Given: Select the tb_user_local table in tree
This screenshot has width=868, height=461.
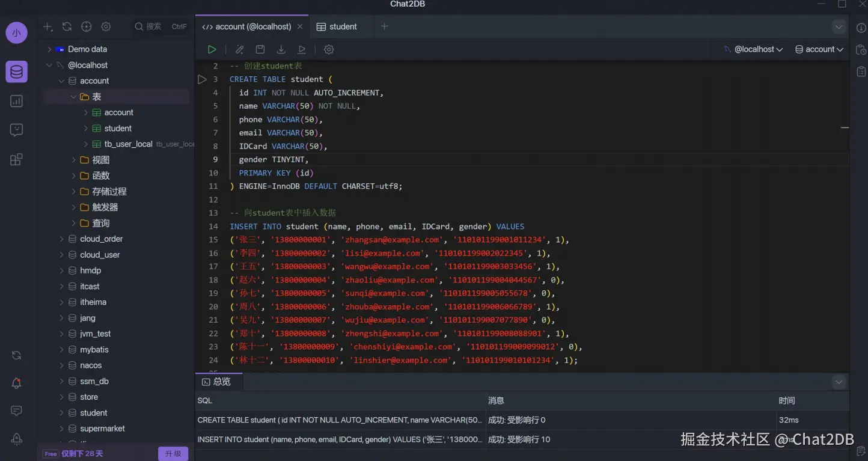Looking at the screenshot, I should 127,144.
